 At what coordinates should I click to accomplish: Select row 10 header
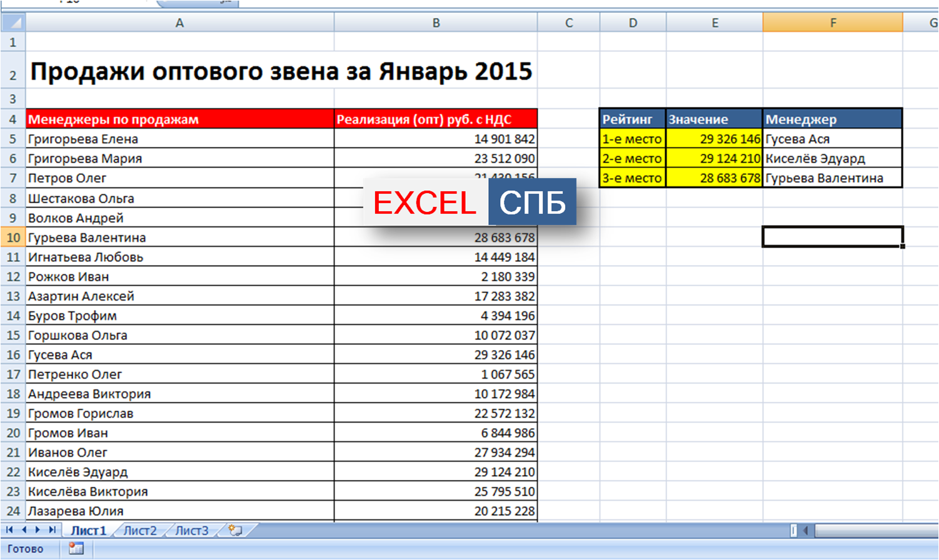point(13,237)
